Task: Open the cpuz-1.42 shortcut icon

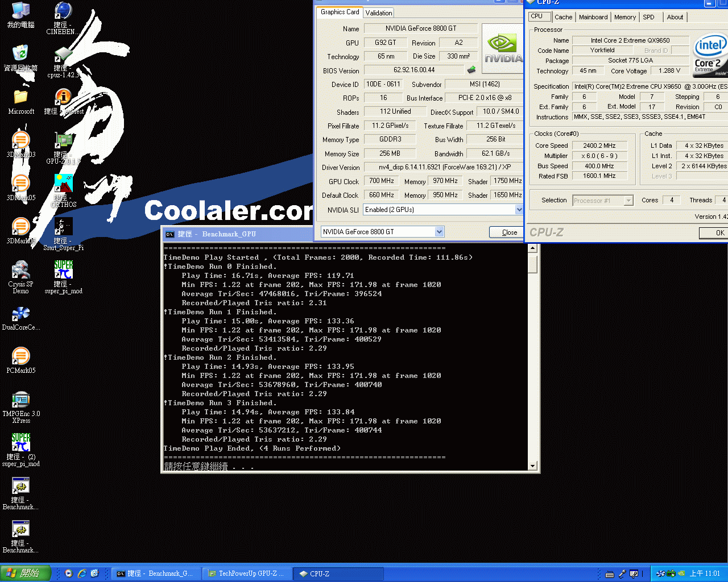Action: [63, 61]
